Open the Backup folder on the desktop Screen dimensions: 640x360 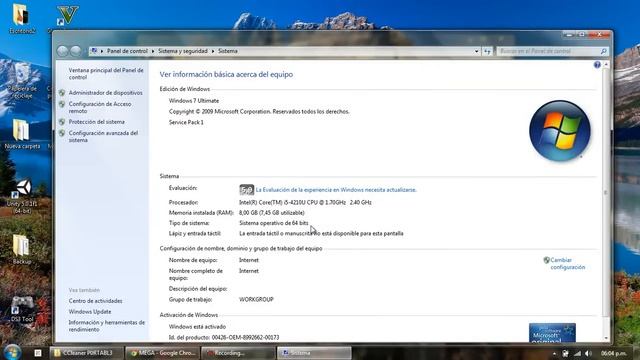click(x=22, y=249)
